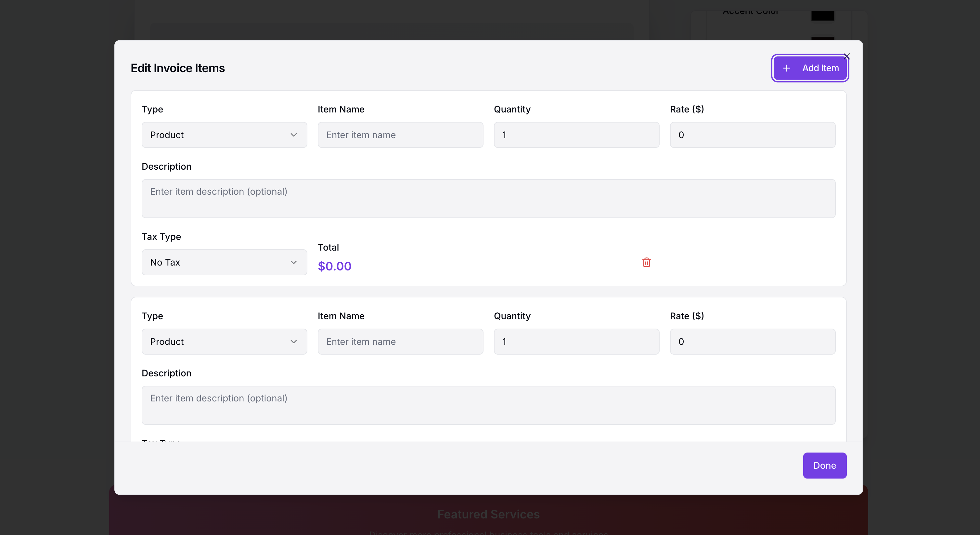The width and height of the screenshot is (980, 535).
Task: Click the Add Item button
Action: (x=809, y=68)
